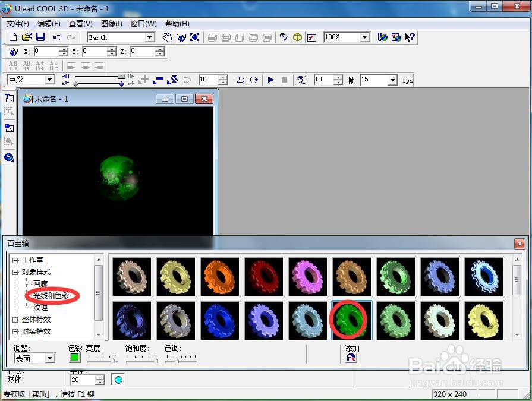The width and height of the screenshot is (532, 401).
Task: Click the globe icon in top toolbar
Action: click(x=298, y=37)
